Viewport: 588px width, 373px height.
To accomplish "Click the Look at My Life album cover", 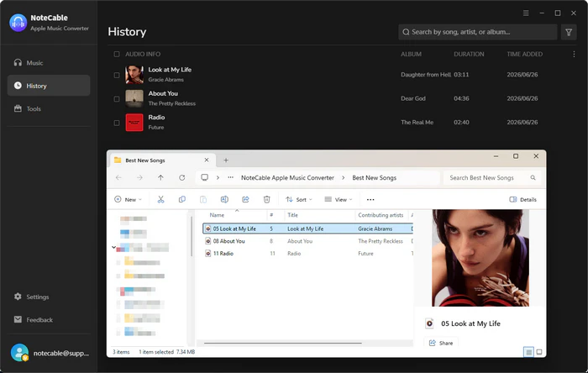I will click(134, 75).
